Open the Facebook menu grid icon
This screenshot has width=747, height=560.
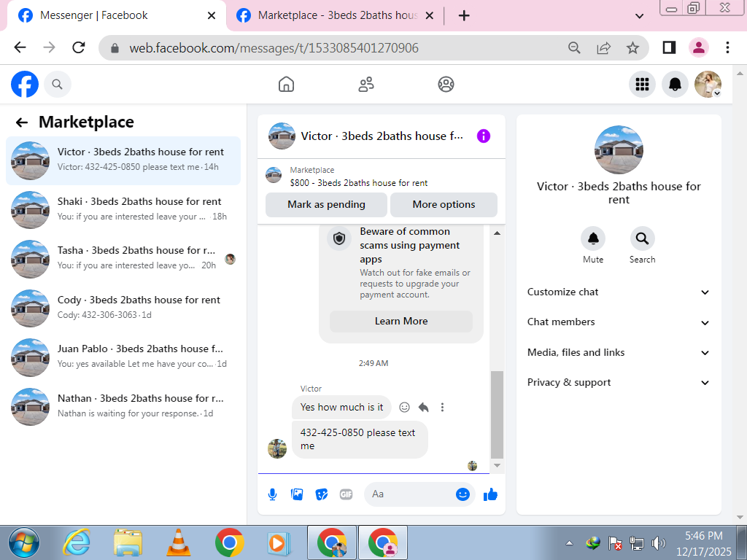(642, 85)
